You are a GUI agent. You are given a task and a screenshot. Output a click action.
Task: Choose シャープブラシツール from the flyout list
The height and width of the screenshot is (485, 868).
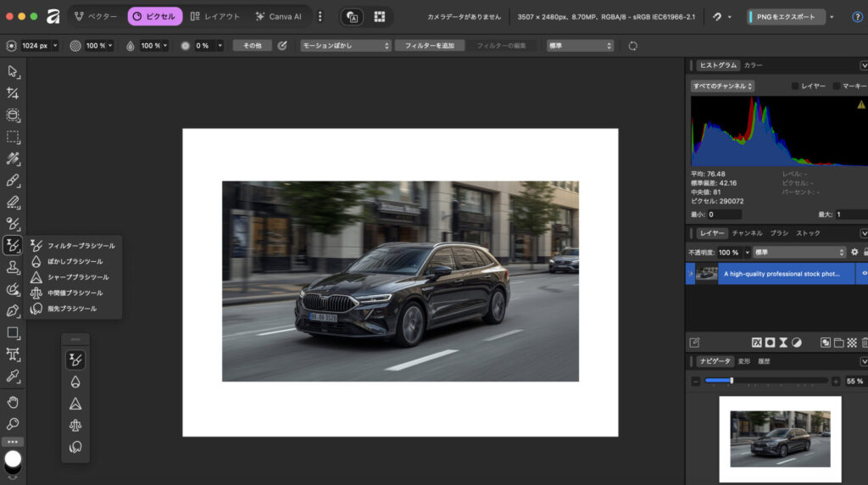(76, 277)
